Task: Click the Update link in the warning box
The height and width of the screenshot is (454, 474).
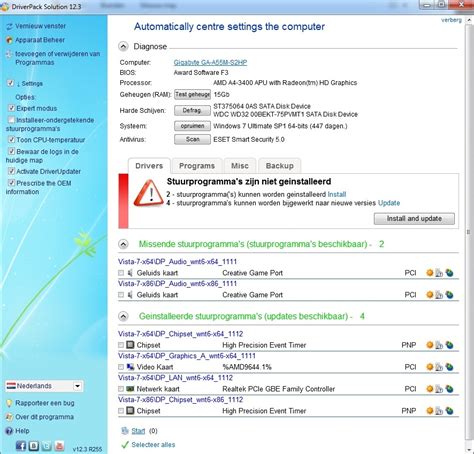Action: (x=389, y=203)
